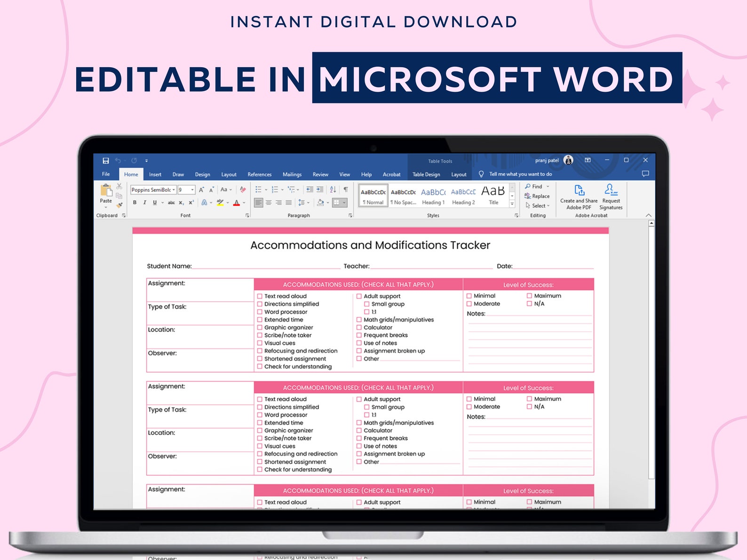Open the Font dialog launcher
The width and height of the screenshot is (747, 560).
(247, 215)
